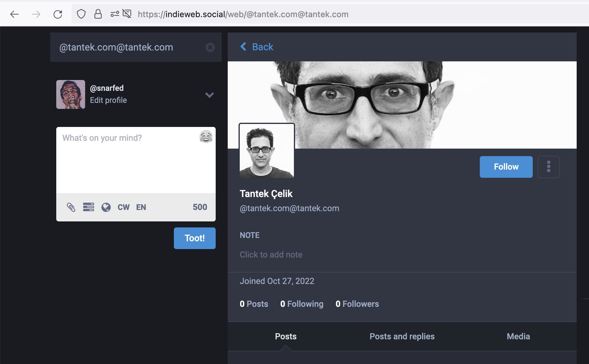589x364 pixels.
Task: Click the Joined Oct 27, 2022 text
Action: point(277,281)
